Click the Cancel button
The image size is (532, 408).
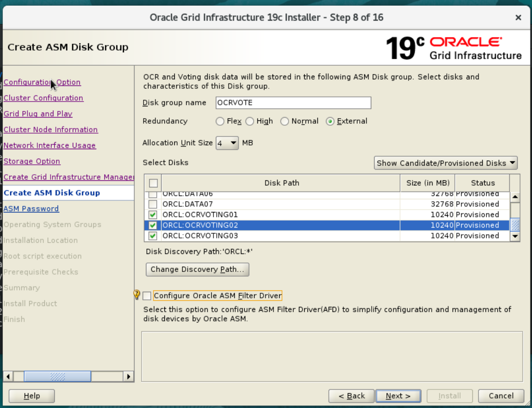501,396
